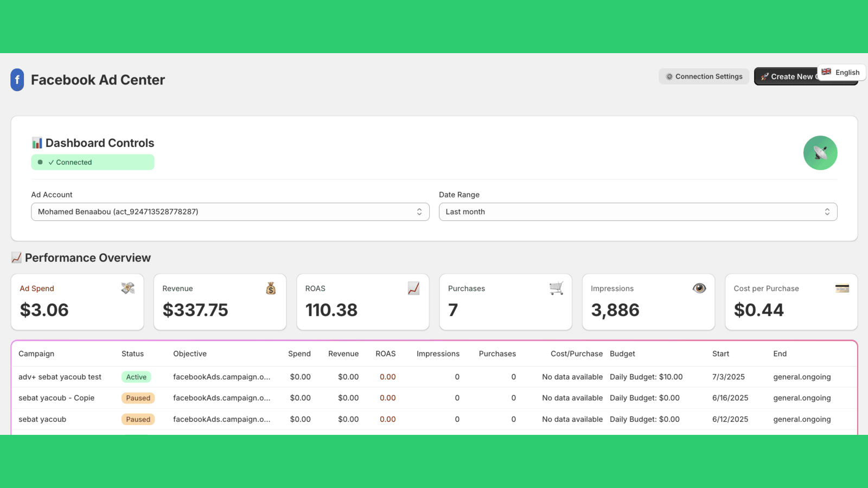Image resolution: width=868 pixels, height=488 pixels.
Task: Click the rocket icon on Create New button
Action: pyautogui.click(x=764, y=76)
